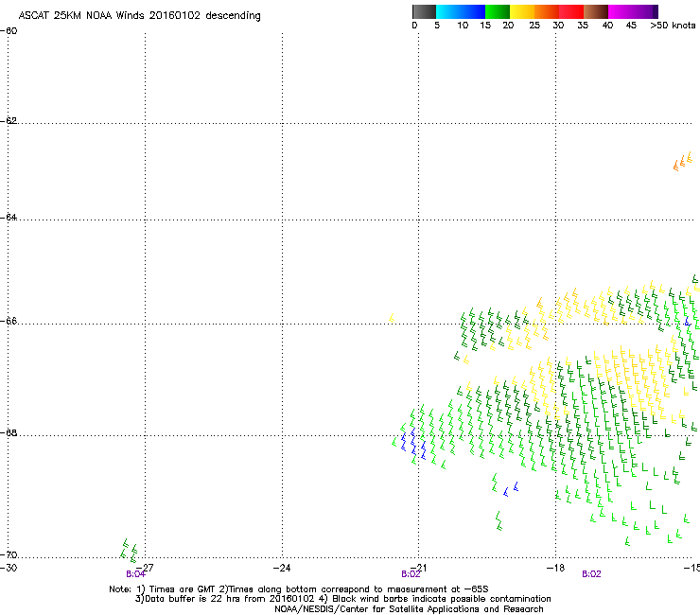Click the '>50 knots' legend label
This screenshot has height=615, width=700.
673,26
